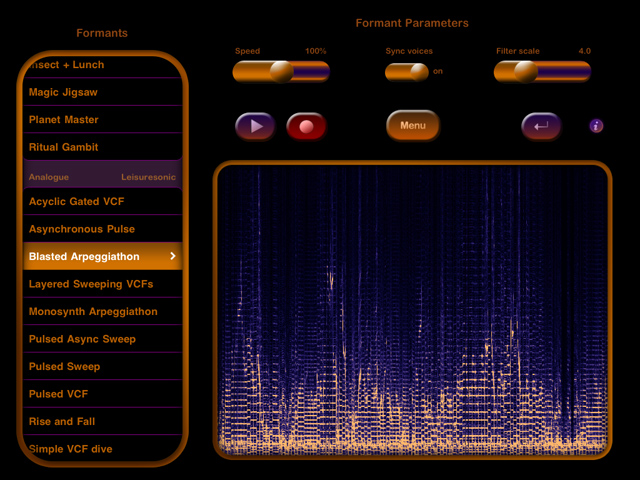Select Monosynth Arpeggiathon preset
This screenshot has width=640, height=480.
pos(102,312)
